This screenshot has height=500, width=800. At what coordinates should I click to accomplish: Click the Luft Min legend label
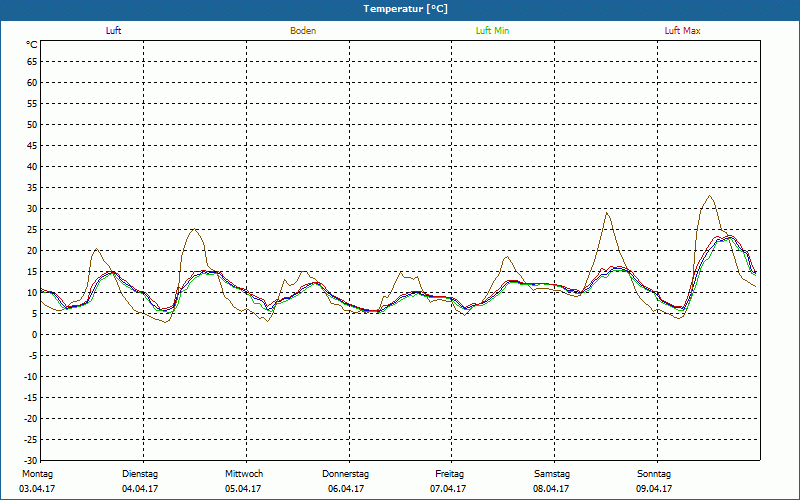pos(492,31)
